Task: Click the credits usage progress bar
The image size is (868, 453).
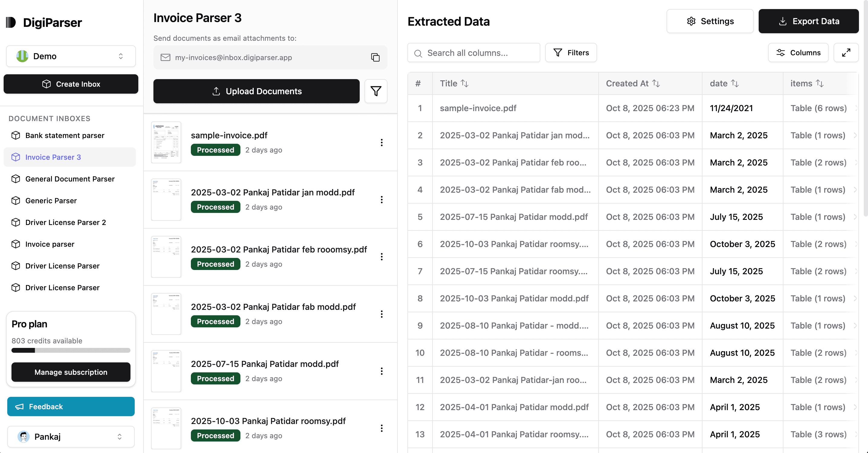Action: click(70, 350)
